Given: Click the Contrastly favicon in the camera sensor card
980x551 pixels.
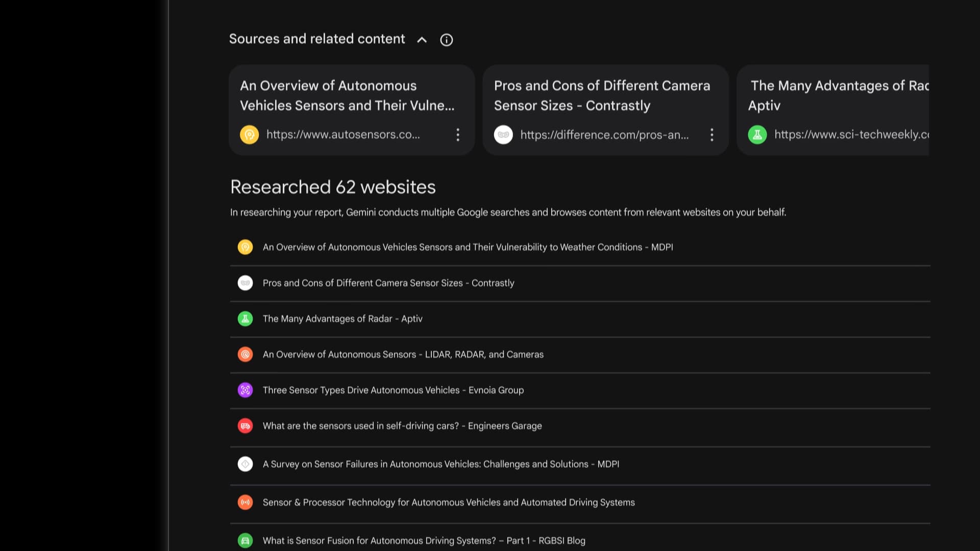Looking at the screenshot, I should 503,135.
